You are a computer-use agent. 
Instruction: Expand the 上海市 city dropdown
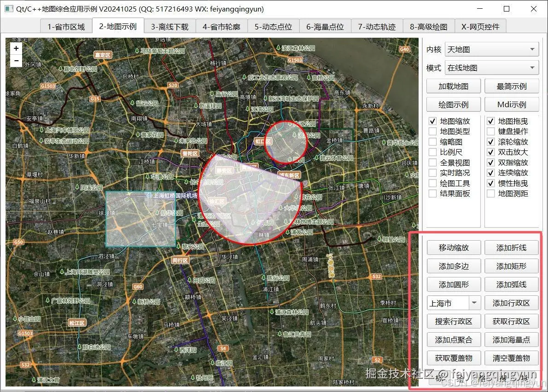474,303
